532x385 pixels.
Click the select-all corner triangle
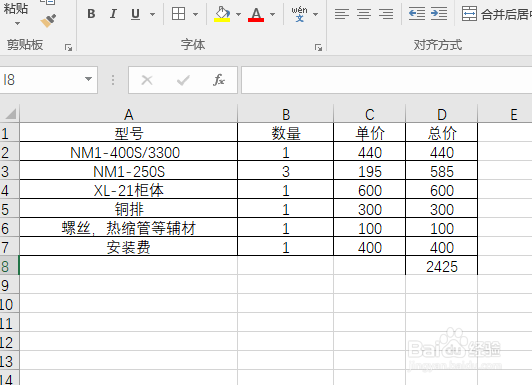click(x=10, y=114)
